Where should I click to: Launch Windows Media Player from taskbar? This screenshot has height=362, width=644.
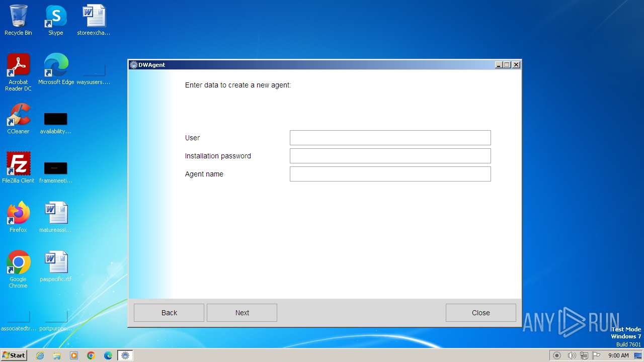[x=74, y=355]
